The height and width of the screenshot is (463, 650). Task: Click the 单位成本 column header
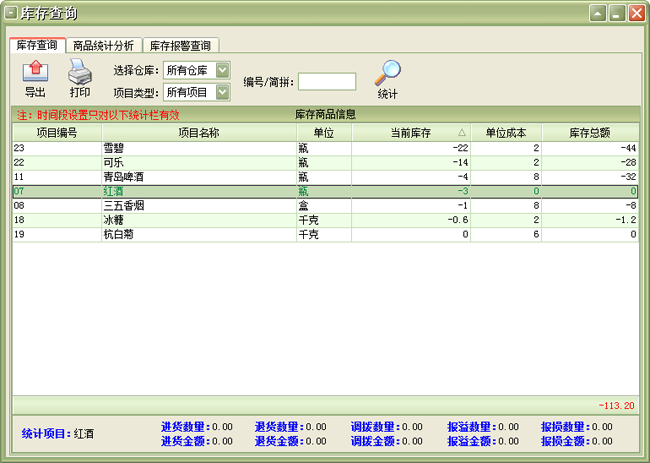(505, 132)
